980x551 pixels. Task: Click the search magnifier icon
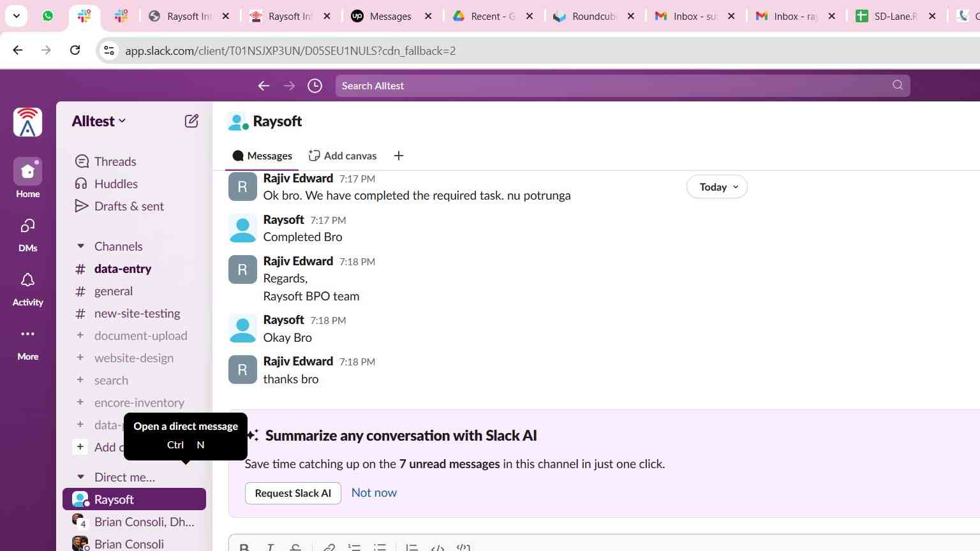point(898,85)
